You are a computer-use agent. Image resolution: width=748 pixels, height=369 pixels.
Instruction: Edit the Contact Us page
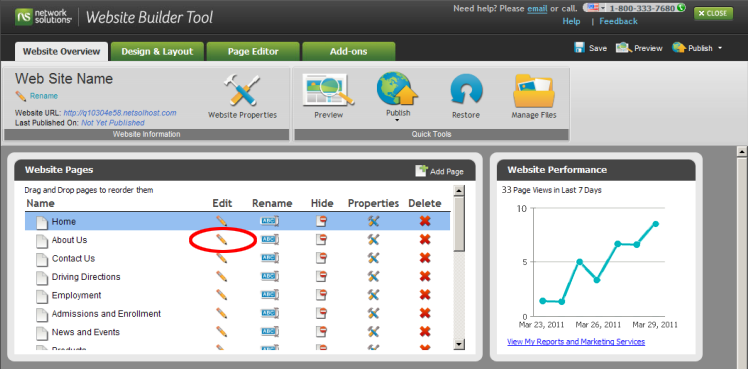point(221,258)
